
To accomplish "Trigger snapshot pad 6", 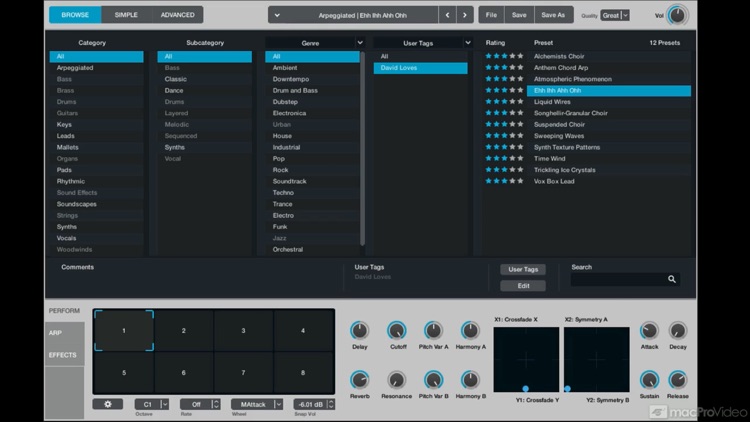I will (x=184, y=372).
